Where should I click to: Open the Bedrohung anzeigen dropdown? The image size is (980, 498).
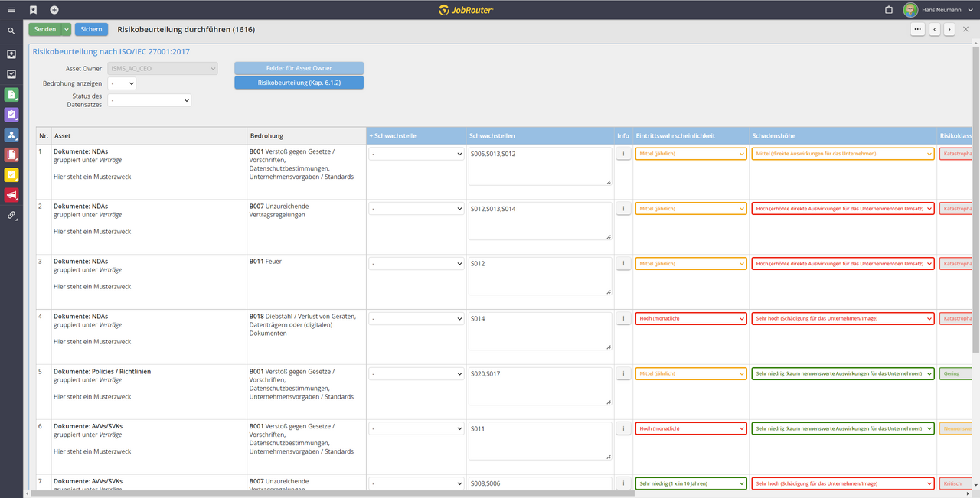pyautogui.click(x=122, y=83)
